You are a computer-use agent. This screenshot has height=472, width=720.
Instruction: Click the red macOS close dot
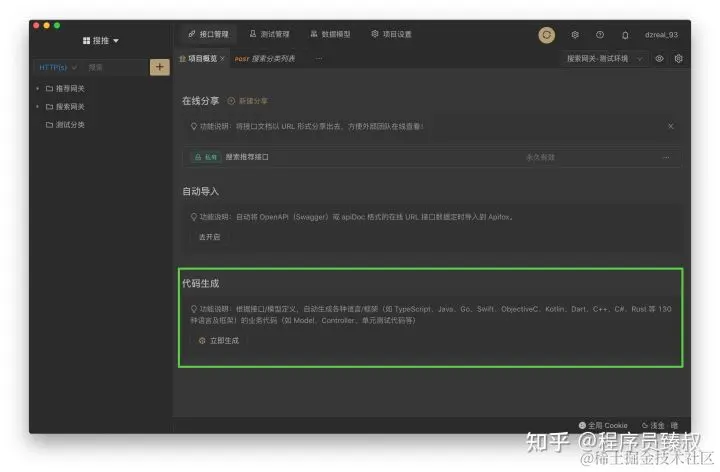pos(36,25)
